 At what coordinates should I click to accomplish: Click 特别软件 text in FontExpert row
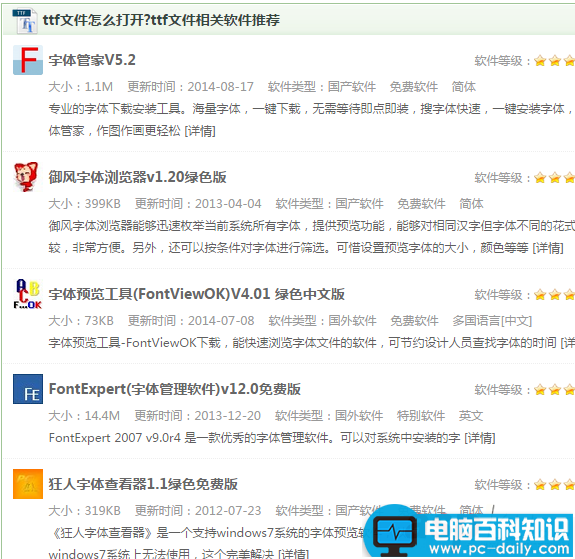coord(421,416)
